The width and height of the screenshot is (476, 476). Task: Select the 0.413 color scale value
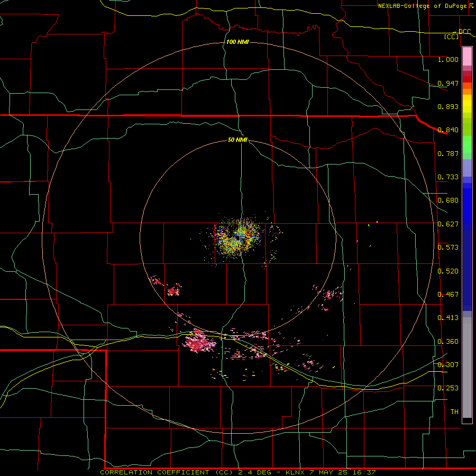448,318
